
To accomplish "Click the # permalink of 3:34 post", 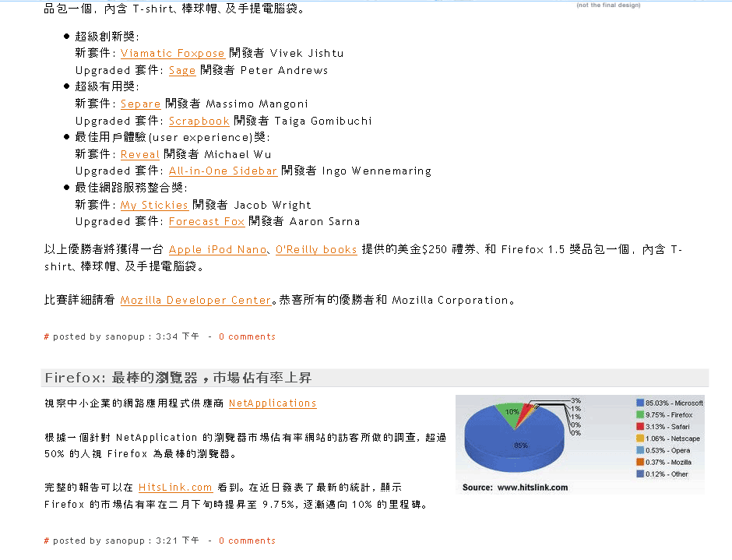I will [x=46, y=336].
